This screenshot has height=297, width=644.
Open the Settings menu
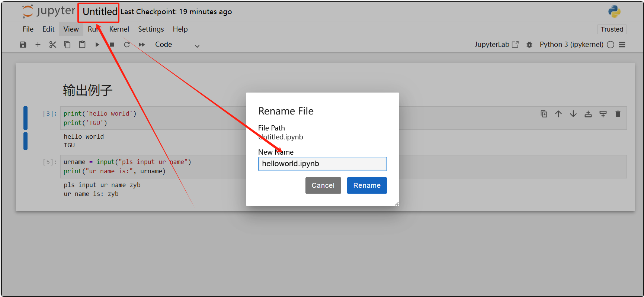tap(151, 29)
